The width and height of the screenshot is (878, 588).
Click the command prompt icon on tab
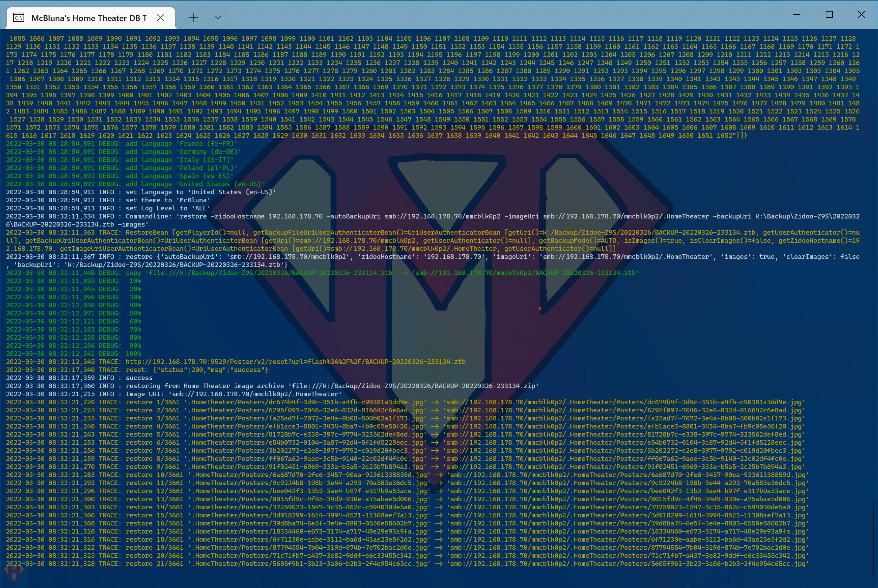[19, 18]
